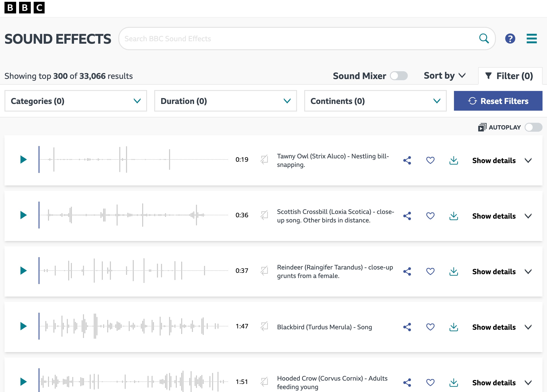Toggle loop icon for Scottish Crossbill

click(264, 215)
